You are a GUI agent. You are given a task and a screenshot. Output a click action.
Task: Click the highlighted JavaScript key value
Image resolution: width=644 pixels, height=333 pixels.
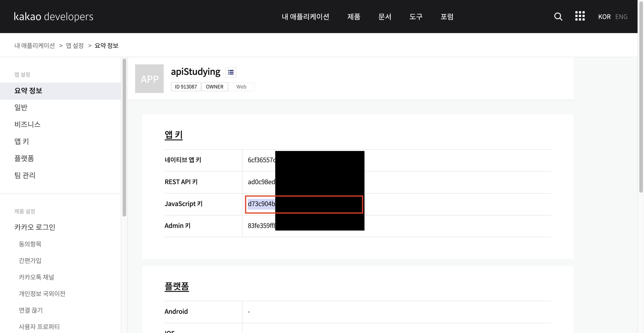point(261,204)
